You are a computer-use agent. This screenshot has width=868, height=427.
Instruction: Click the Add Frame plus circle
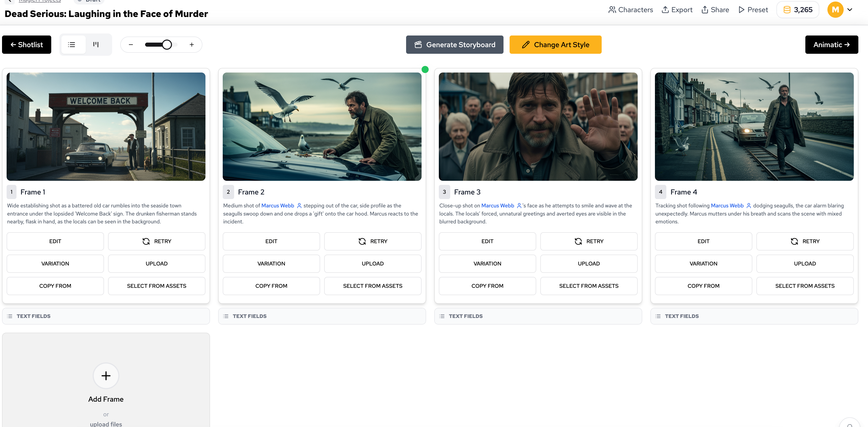click(106, 376)
